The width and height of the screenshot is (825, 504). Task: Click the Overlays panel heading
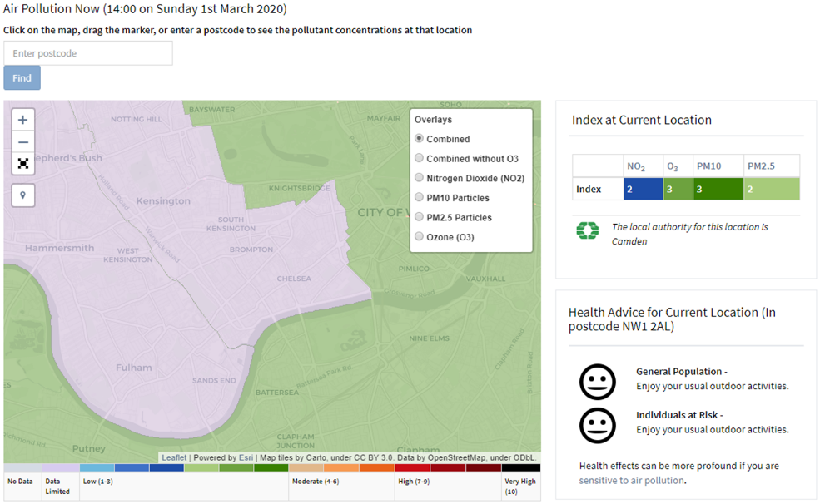click(x=433, y=119)
